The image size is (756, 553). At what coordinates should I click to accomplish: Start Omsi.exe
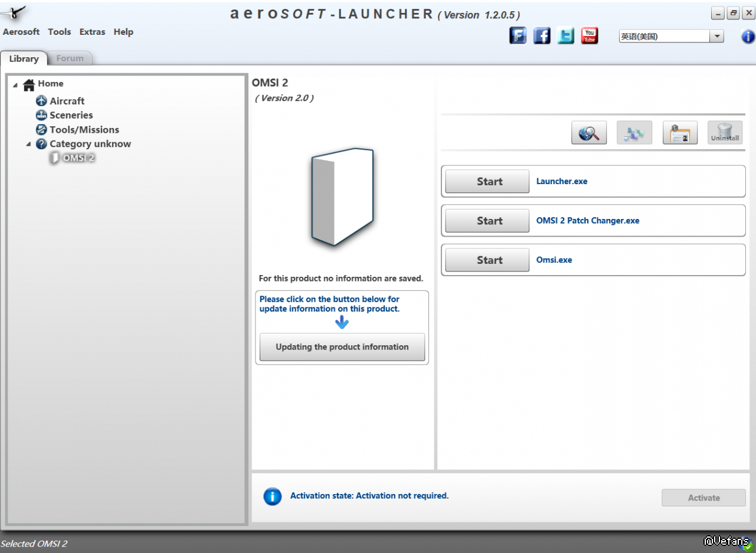487,260
